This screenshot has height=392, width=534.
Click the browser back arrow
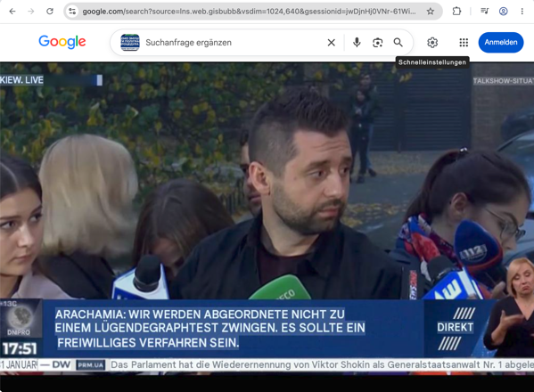[x=12, y=12]
